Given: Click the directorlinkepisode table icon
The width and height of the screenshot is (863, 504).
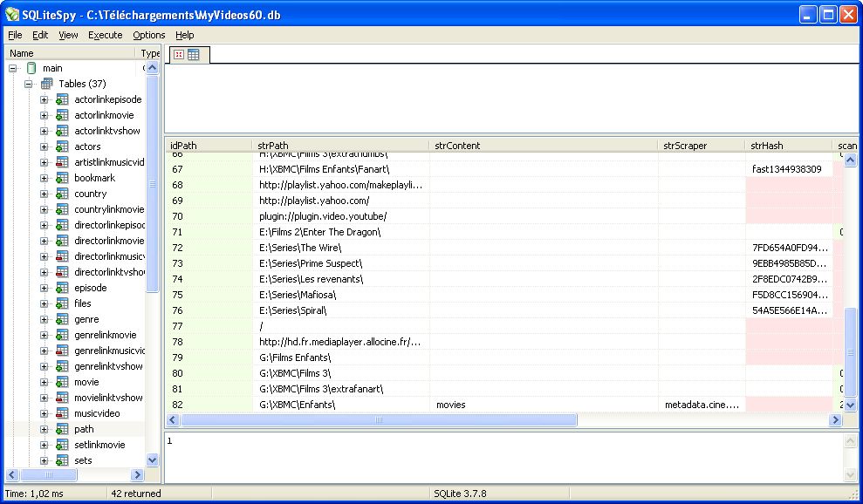Looking at the screenshot, I should (x=62, y=225).
